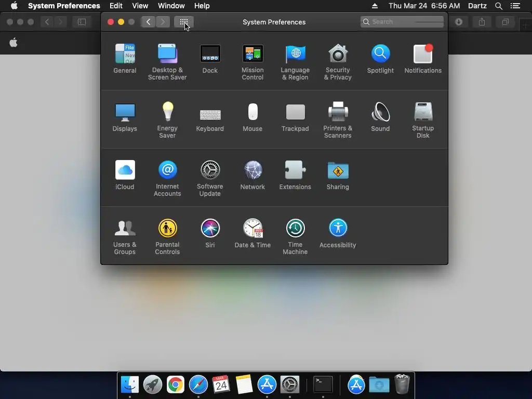This screenshot has width=532, height=399.
Task: Open Printers & Scanners preferences
Action: 338,120
